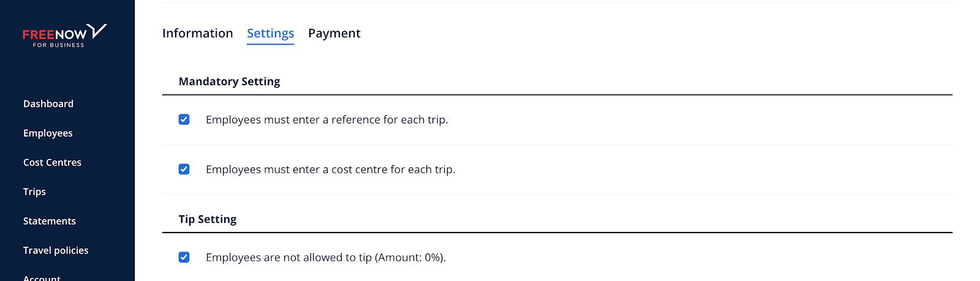The width and height of the screenshot is (980, 281).
Task: Click the 'must enter a cost centre' label text
Action: (331, 169)
